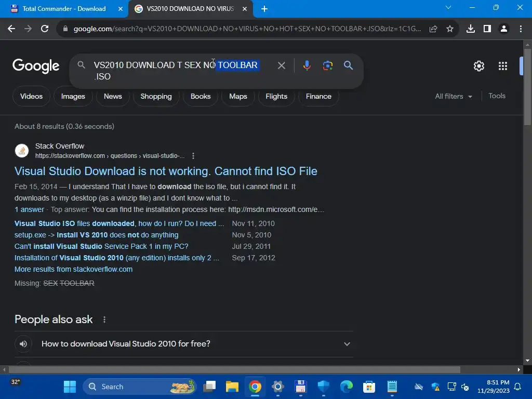Viewport: 532px width, 399px height.
Task: Reload the current Google results page
Action: (x=45, y=29)
